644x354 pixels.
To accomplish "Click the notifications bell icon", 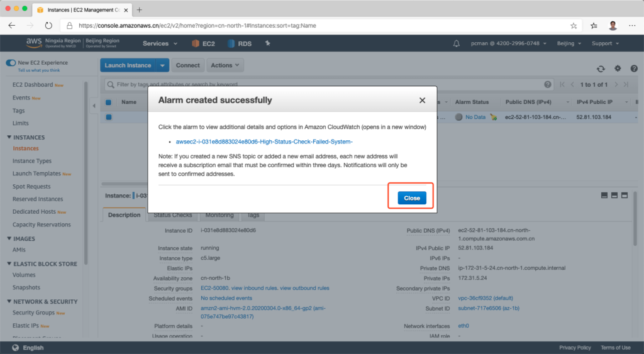I will (457, 43).
